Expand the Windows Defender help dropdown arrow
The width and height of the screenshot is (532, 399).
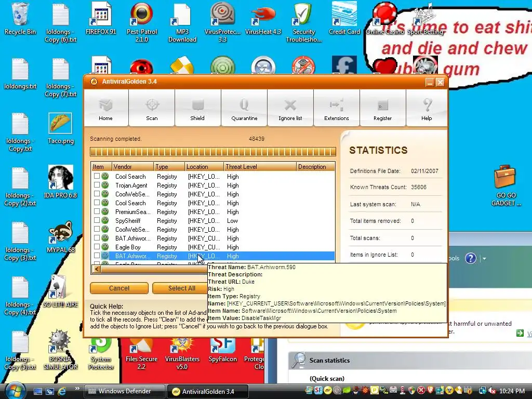[485, 259]
